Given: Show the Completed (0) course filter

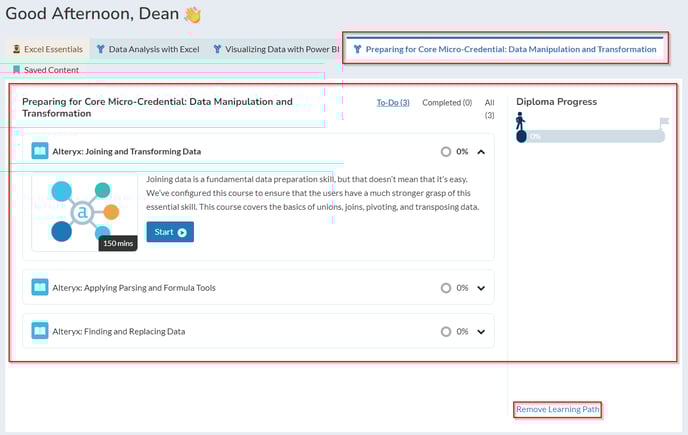Looking at the screenshot, I should click(447, 103).
